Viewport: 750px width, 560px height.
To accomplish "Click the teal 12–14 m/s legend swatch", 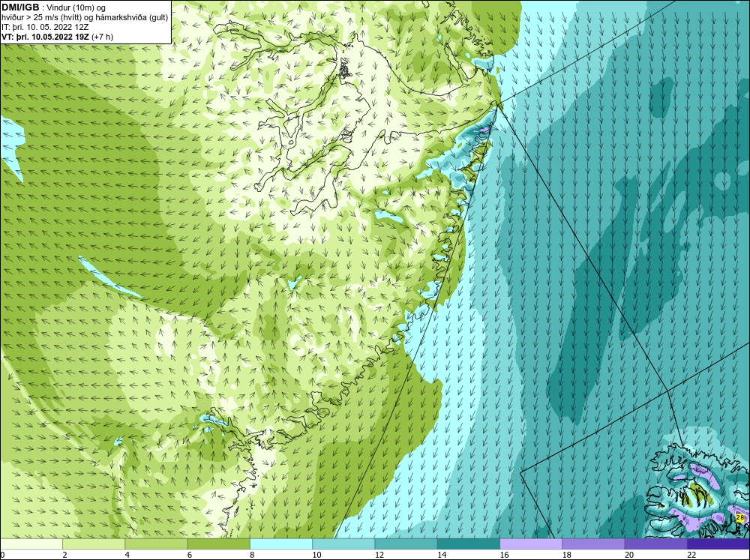I will coord(406,544).
